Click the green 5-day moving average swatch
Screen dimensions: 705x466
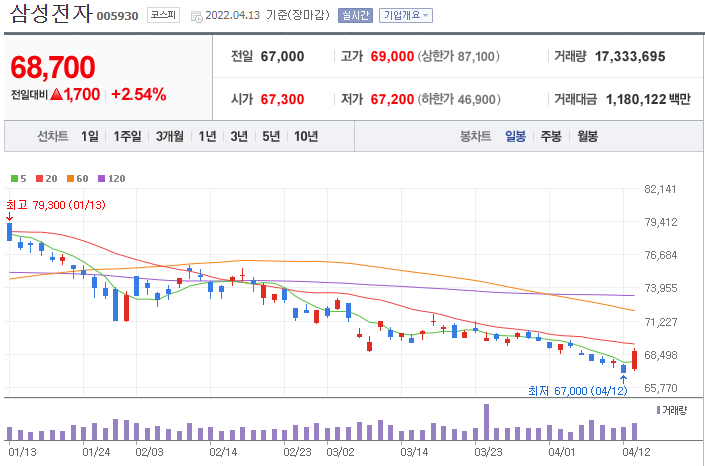[14, 179]
